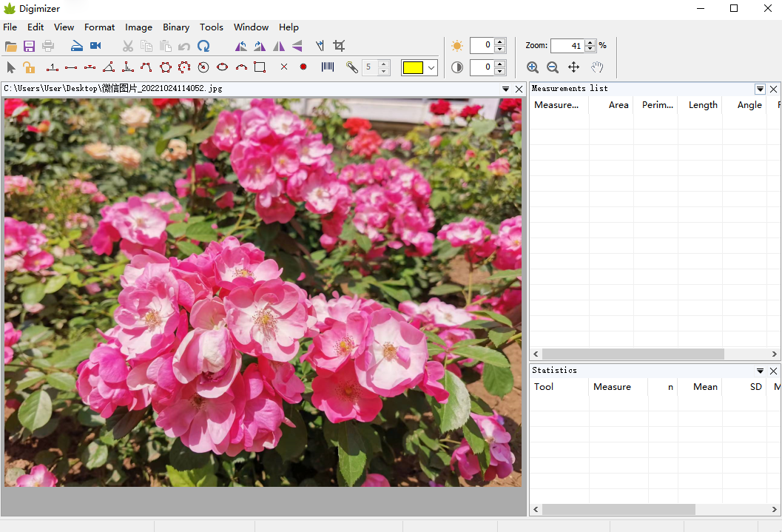This screenshot has height=532, width=782.
Task: Open the yellow color dropdown arrow
Action: click(431, 68)
